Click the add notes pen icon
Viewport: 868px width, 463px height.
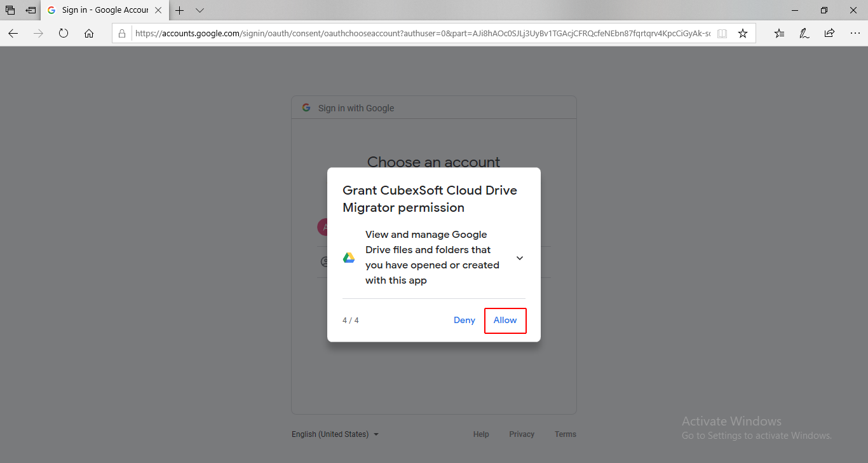804,34
